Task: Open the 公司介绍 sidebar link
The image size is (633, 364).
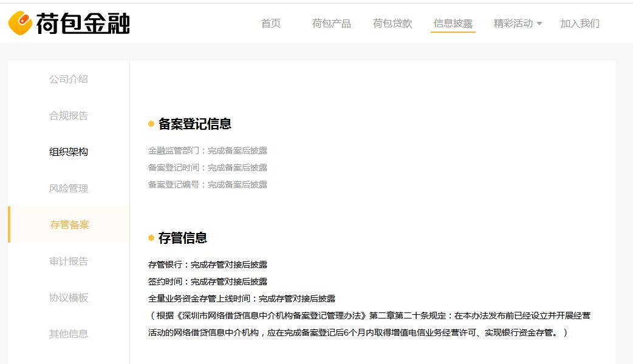Action: click(x=68, y=79)
